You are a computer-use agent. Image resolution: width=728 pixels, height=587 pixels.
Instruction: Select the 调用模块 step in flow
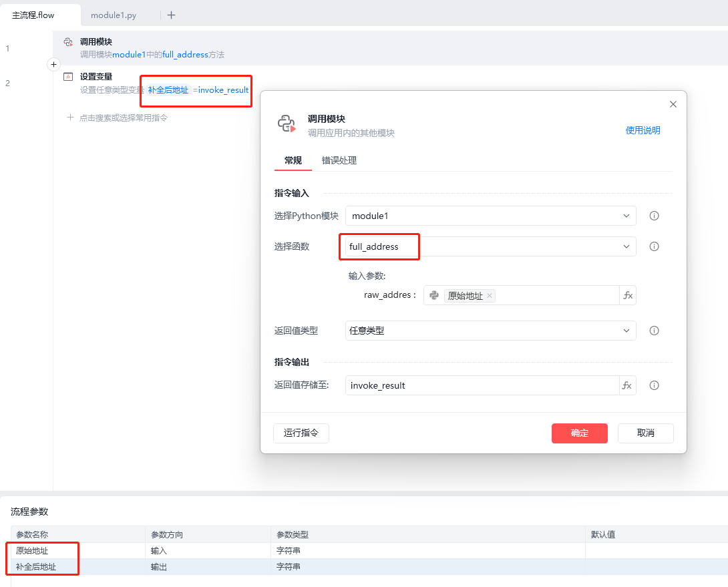click(390, 48)
